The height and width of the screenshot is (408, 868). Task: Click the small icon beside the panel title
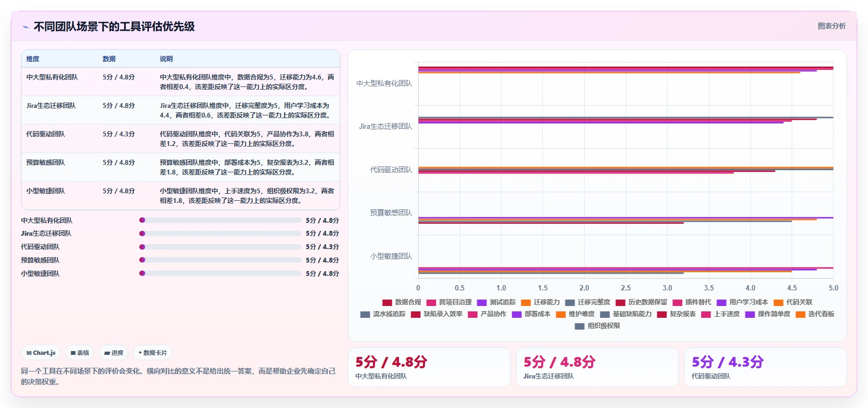pos(25,27)
